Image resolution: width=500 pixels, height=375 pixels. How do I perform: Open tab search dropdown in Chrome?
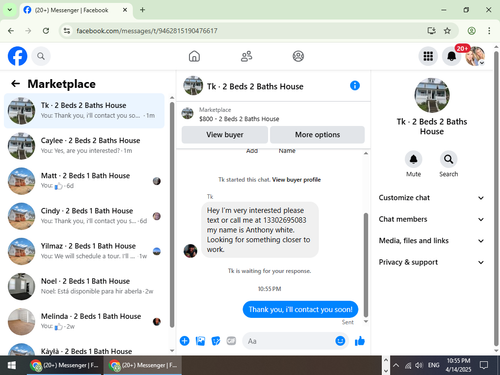point(10,10)
